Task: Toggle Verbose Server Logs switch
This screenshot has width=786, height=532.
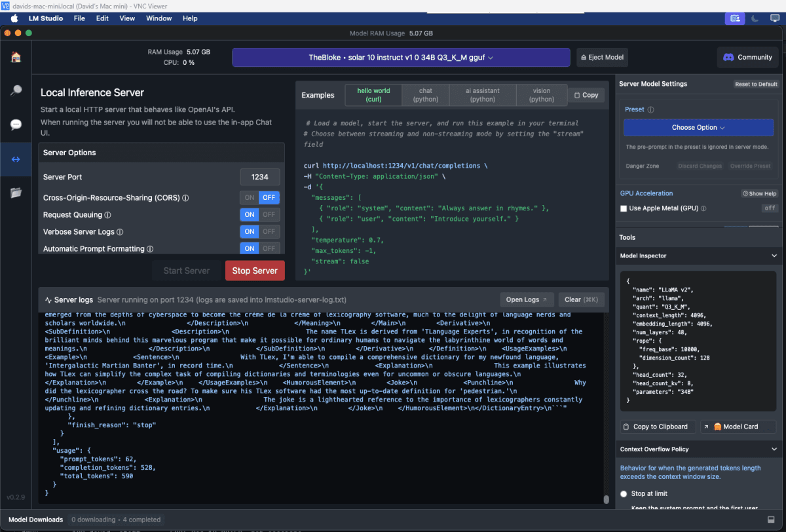Action: 259,231
